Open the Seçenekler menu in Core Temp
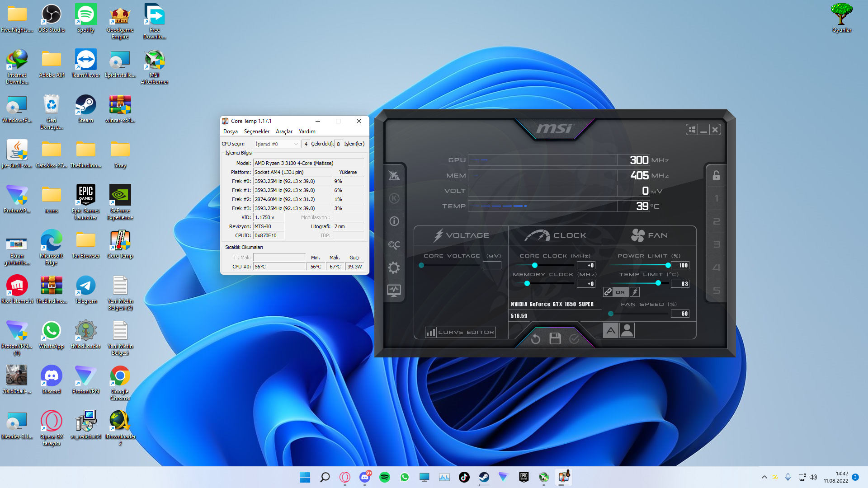 tap(257, 131)
